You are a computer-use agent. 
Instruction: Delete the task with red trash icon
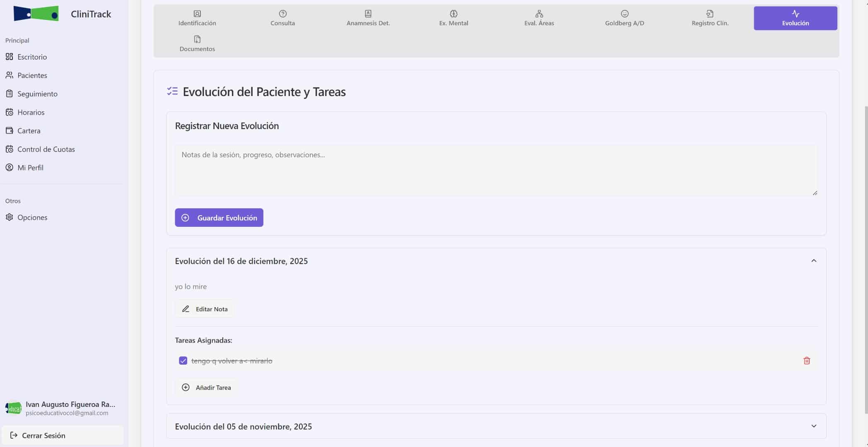[x=806, y=360]
